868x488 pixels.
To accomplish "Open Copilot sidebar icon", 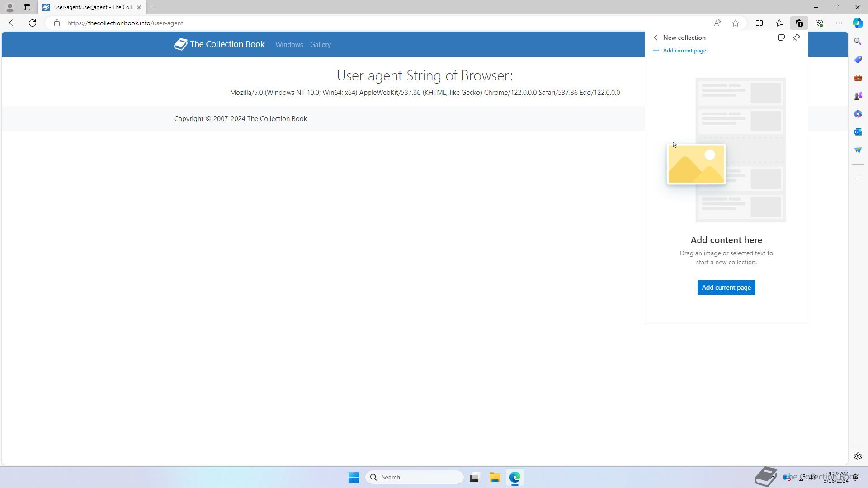I will coord(858,23).
